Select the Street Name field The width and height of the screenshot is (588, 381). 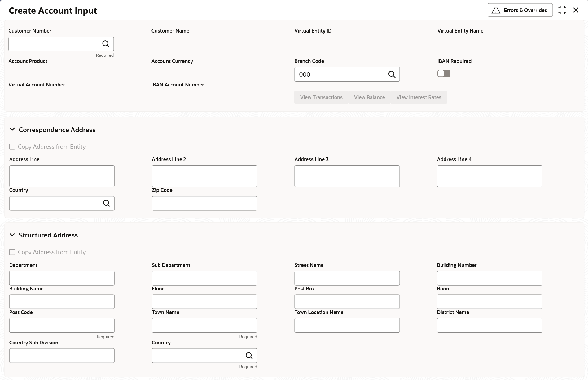(347, 278)
